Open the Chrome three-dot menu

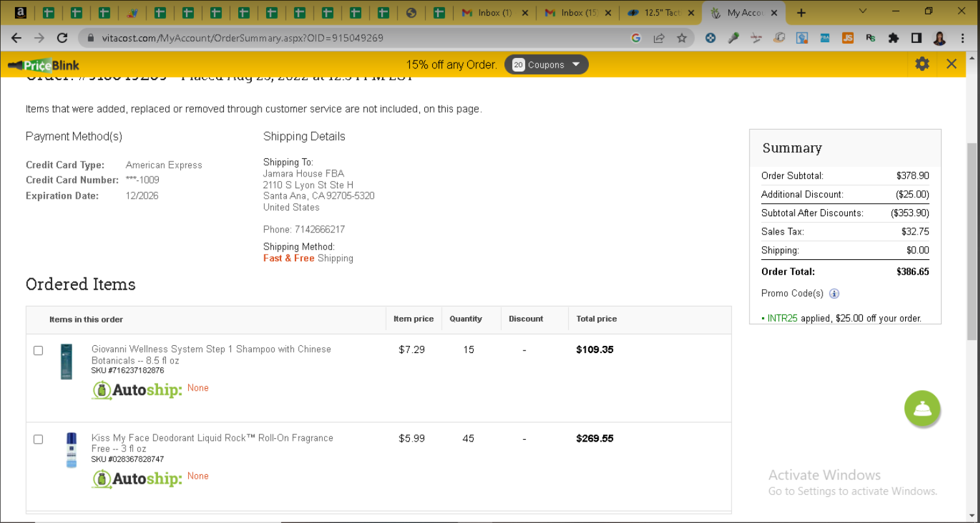pyautogui.click(x=962, y=38)
